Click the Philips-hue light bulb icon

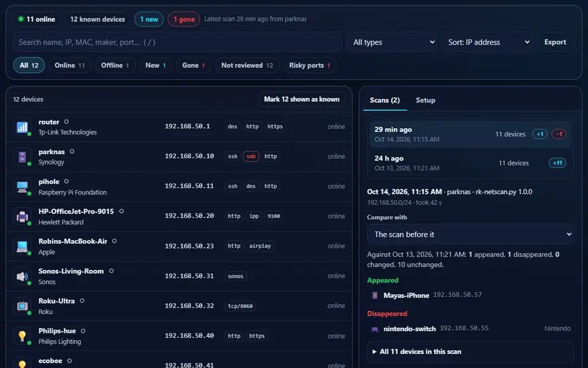coord(22,335)
